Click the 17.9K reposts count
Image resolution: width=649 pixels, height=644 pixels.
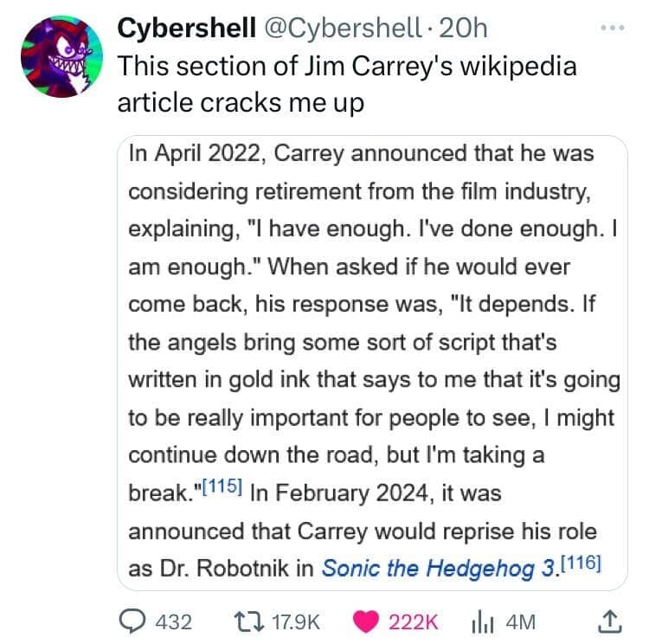coord(297,621)
